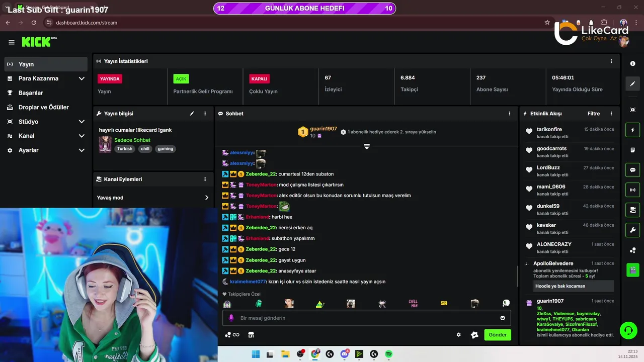Open Droplar ve Ödüller in sidebar
Screen dimensions: 644x362
click(46, 107)
